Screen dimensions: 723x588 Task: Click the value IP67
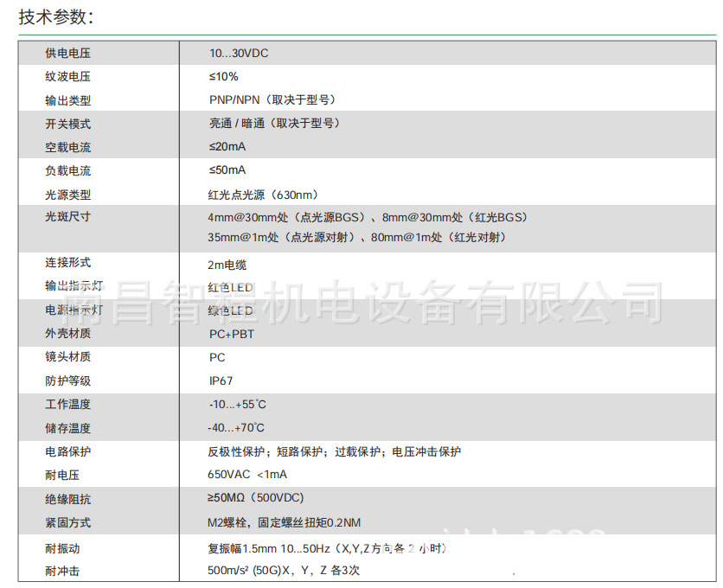pos(221,381)
